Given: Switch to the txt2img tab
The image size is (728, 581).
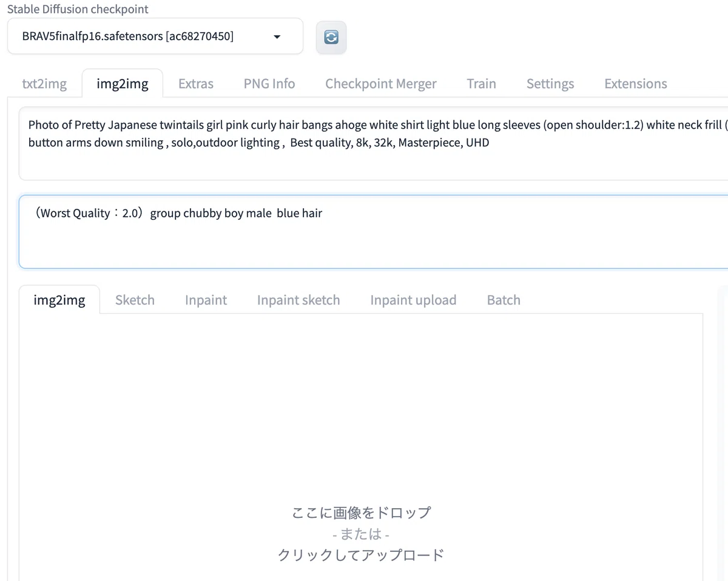Looking at the screenshot, I should (44, 84).
